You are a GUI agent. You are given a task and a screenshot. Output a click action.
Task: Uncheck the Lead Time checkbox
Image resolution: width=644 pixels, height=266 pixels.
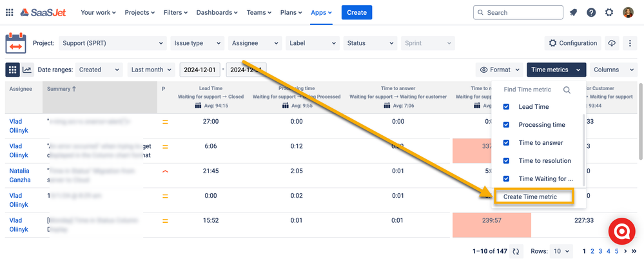(x=506, y=107)
